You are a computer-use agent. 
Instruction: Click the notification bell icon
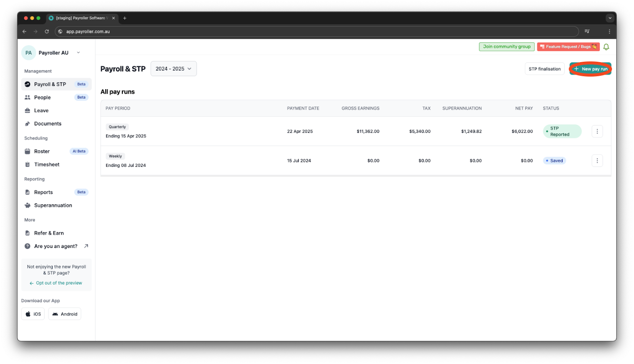[x=606, y=47]
